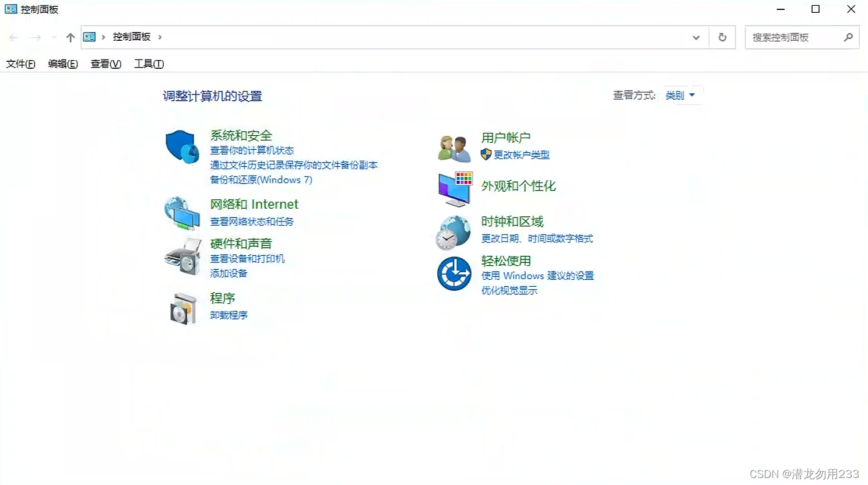
Task: Open the 外观和个性化 heading link
Action: tap(518, 186)
